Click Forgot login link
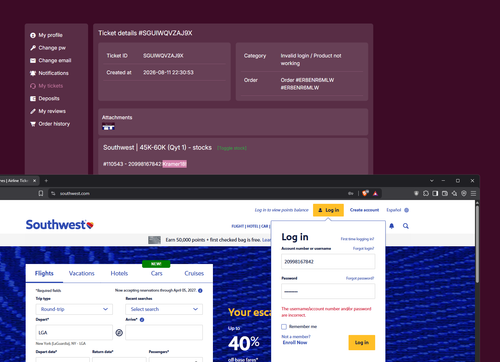This screenshot has height=362, width=500. coord(363,249)
